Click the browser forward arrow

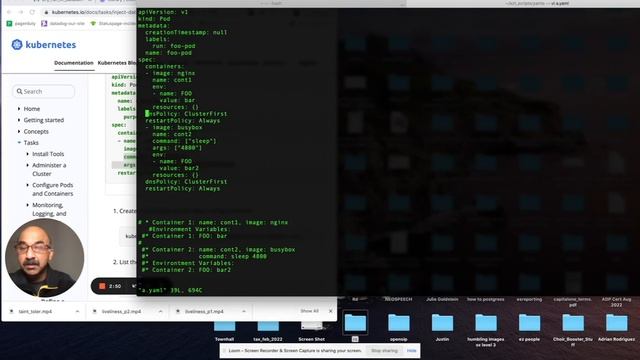tap(21, 12)
